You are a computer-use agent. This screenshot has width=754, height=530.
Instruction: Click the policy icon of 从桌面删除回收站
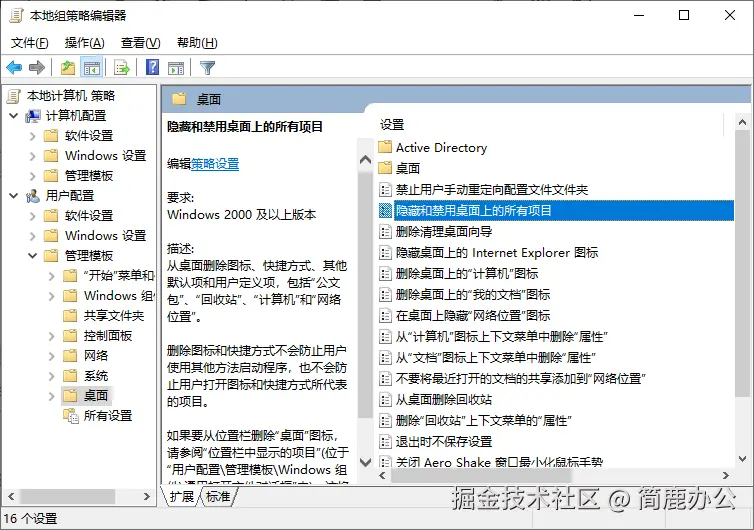(385, 400)
